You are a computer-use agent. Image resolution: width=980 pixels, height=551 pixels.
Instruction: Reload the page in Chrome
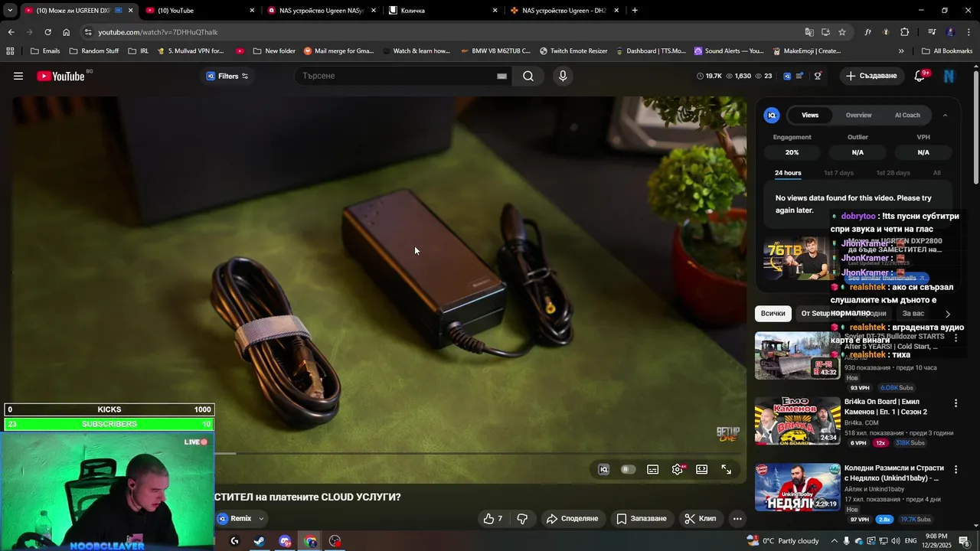coord(47,32)
